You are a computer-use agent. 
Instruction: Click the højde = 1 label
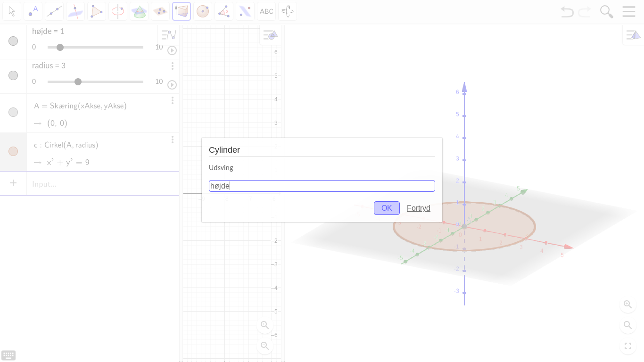pos(48,31)
